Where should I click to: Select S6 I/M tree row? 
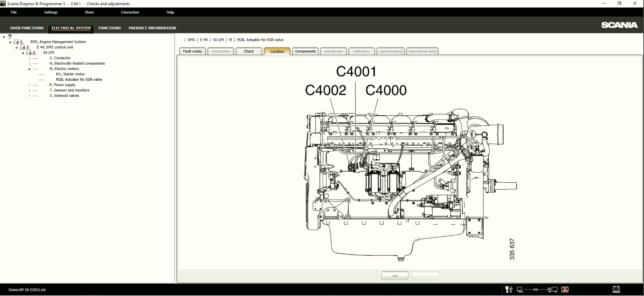pos(48,53)
